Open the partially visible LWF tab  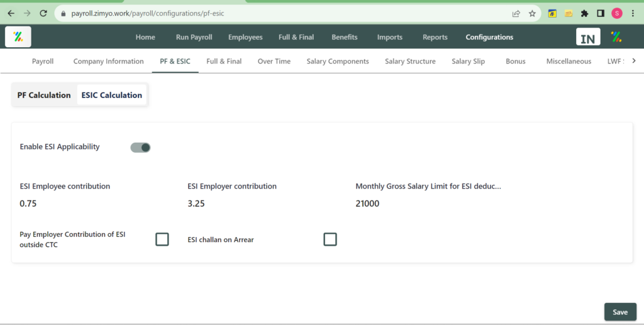pyautogui.click(x=615, y=61)
